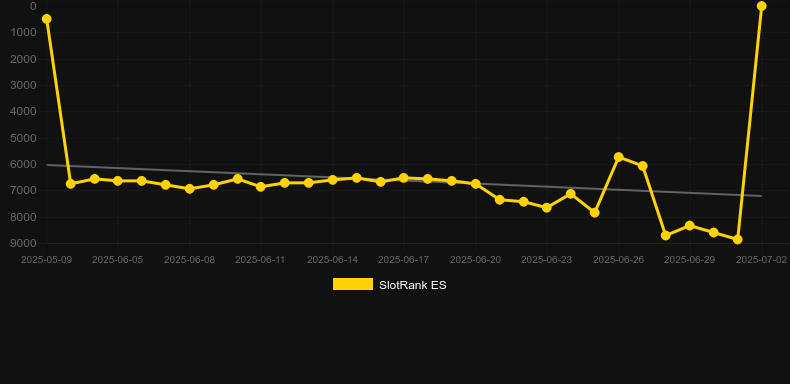The height and width of the screenshot is (384, 790).
Task: Click the x-axis label 2025-06-29
Action: (690, 260)
